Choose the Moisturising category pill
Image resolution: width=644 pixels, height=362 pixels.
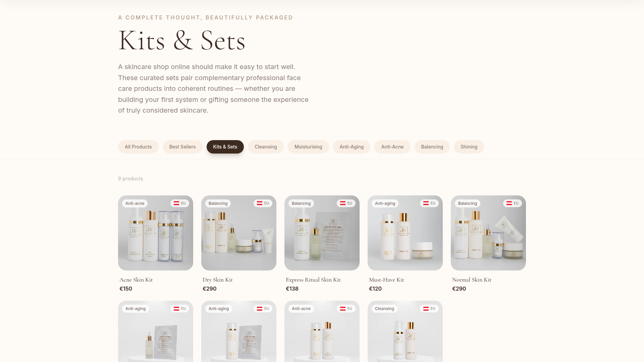(x=308, y=147)
